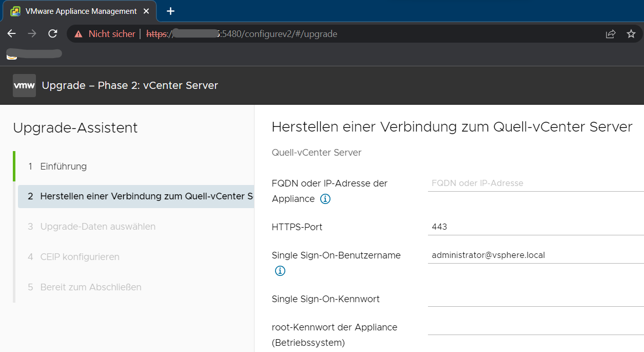Screen dimensions: 644x352
Task: Select step 3 Upgrade-Daten auswählen
Action: tap(97, 227)
